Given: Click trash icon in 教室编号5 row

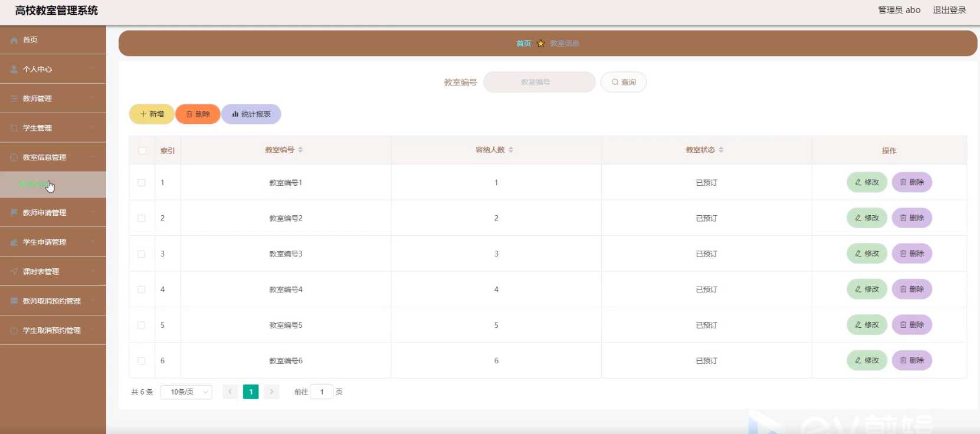Looking at the screenshot, I should point(903,325).
